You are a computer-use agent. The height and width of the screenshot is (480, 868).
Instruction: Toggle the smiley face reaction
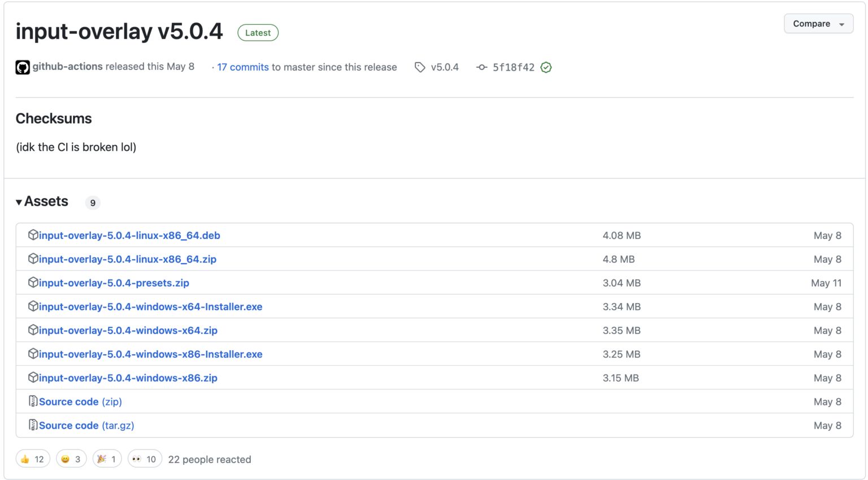tap(71, 459)
